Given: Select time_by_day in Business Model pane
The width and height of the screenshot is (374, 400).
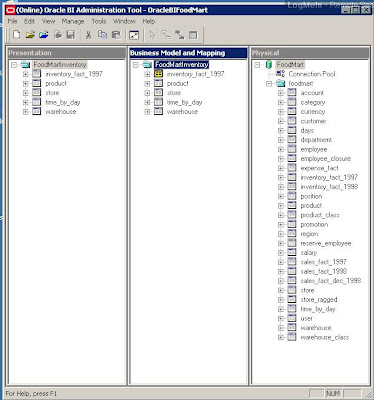Looking at the screenshot, I should pos(184,102).
